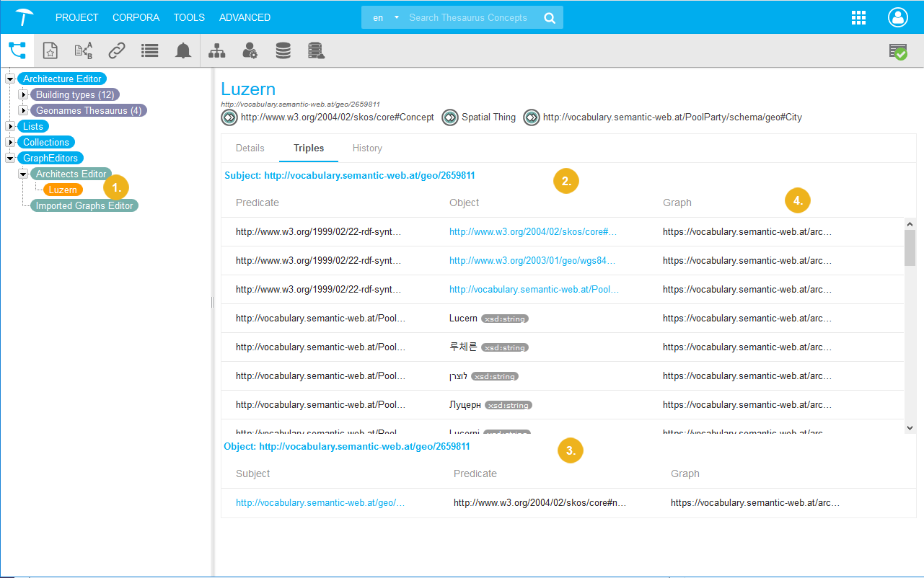924x578 pixels.
Task: Expand the Building types tree node
Action: tap(23, 94)
